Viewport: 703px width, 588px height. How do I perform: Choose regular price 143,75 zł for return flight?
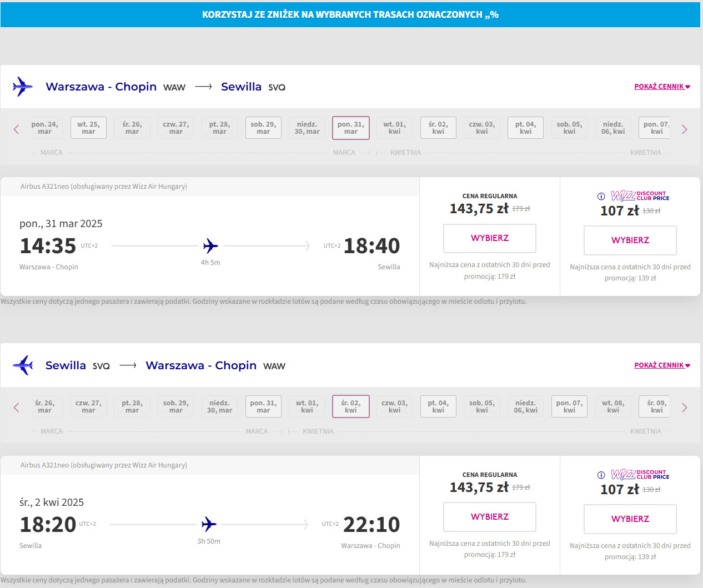coord(489,517)
